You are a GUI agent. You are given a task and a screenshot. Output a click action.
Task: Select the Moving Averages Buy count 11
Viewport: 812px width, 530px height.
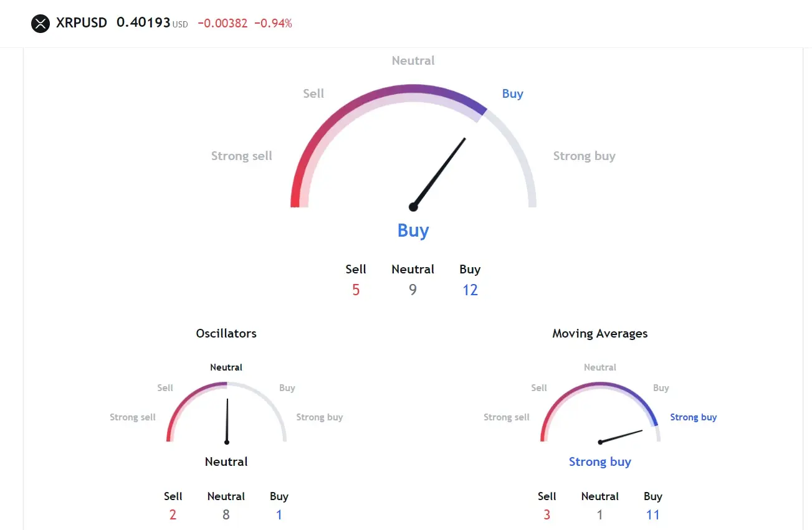tap(653, 514)
